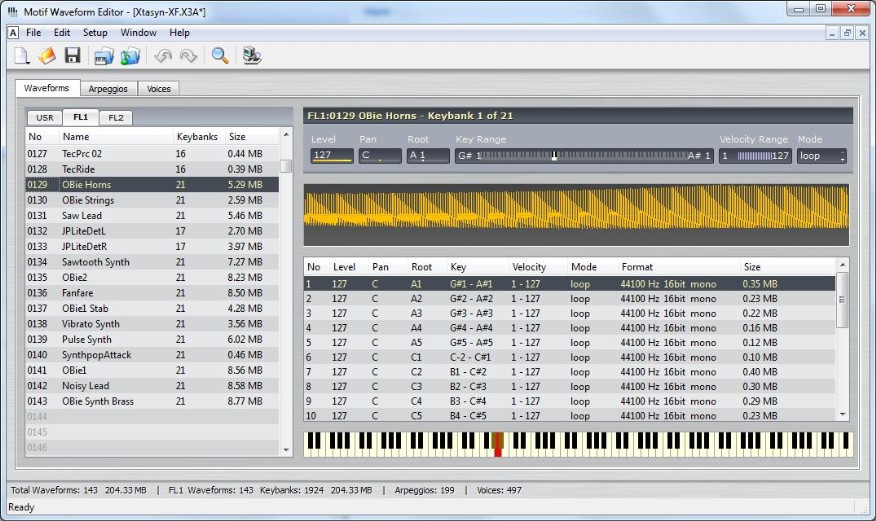Image resolution: width=876 pixels, height=521 pixels.
Task: Select waveform 0127 TecPrc 02
Action: 152,154
